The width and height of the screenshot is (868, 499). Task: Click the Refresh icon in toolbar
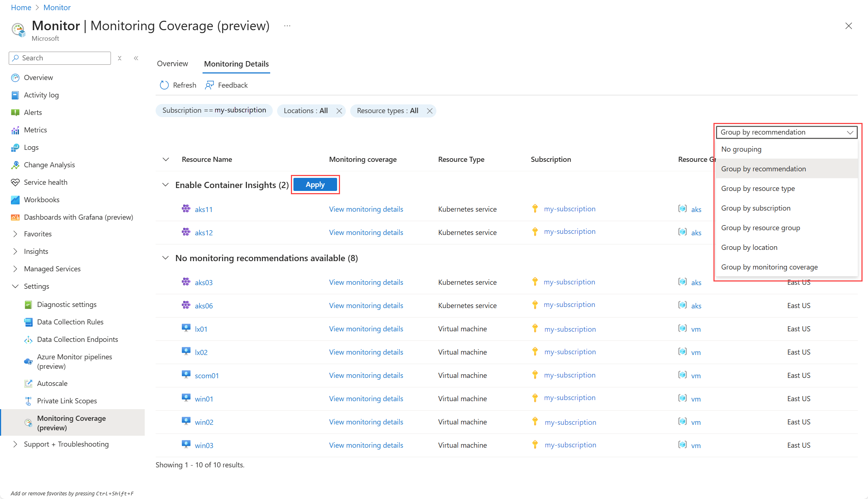tap(164, 85)
